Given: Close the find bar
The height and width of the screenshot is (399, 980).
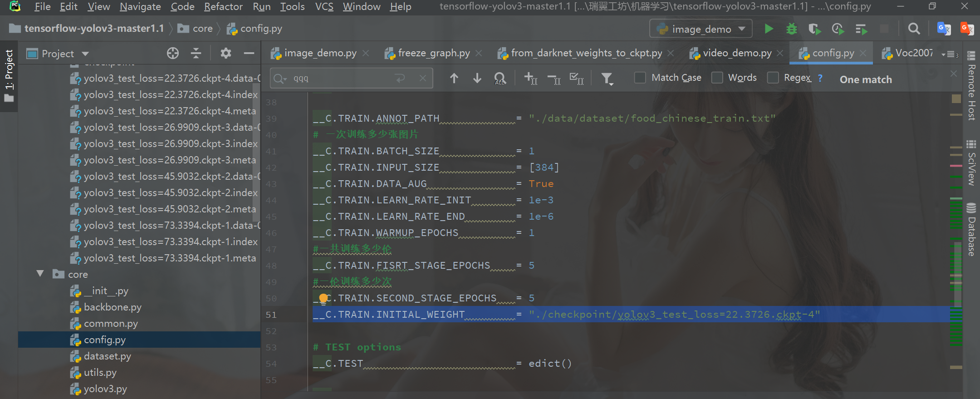Looking at the screenshot, I should pyautogui.click(x=954, y=74).
